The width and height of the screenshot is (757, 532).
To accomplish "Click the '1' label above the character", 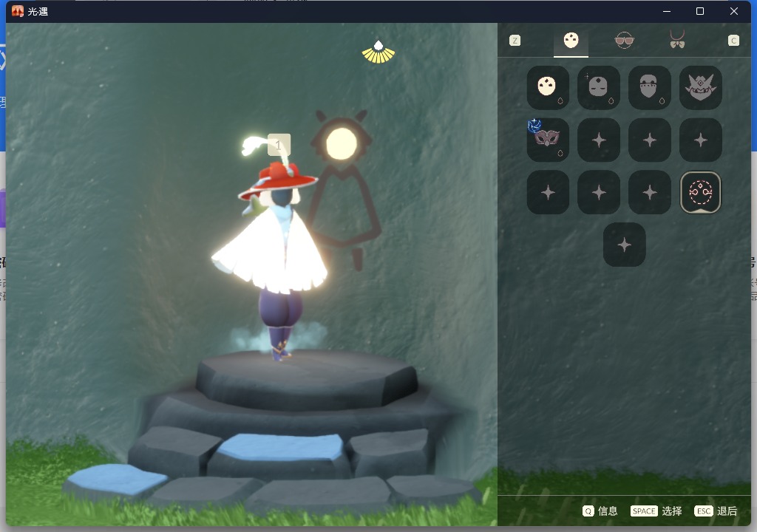I will (279, 145).
